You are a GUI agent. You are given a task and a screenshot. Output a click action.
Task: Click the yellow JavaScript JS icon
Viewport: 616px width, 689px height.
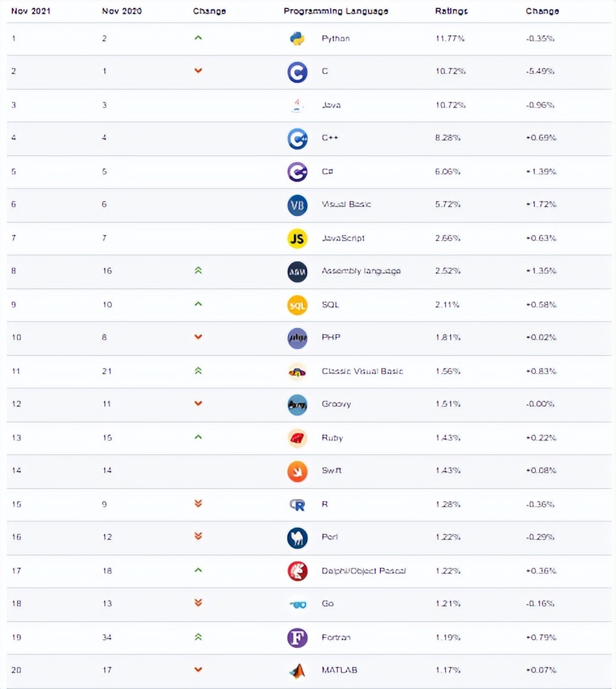[x=297, y=238]
